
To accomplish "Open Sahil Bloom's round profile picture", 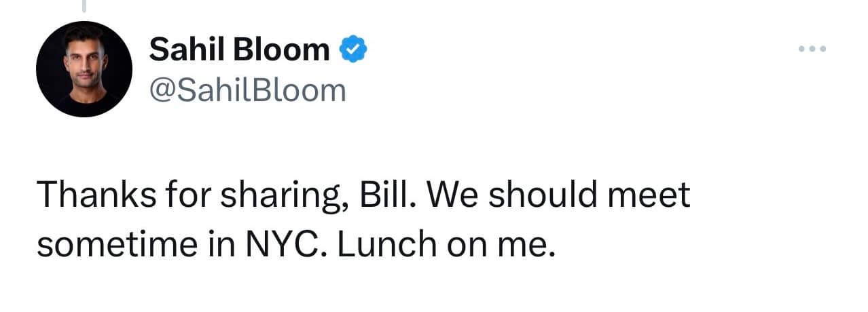I will (x=84, y=69).
